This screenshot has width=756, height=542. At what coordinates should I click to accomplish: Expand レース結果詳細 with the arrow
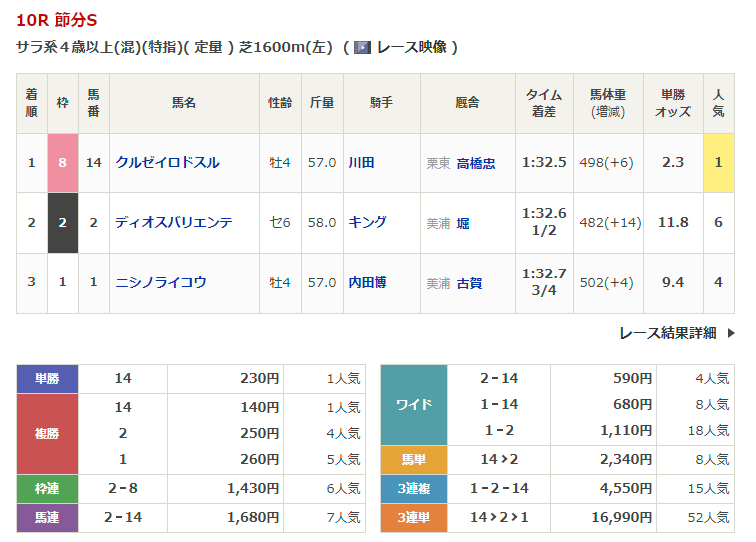point(730,334)
